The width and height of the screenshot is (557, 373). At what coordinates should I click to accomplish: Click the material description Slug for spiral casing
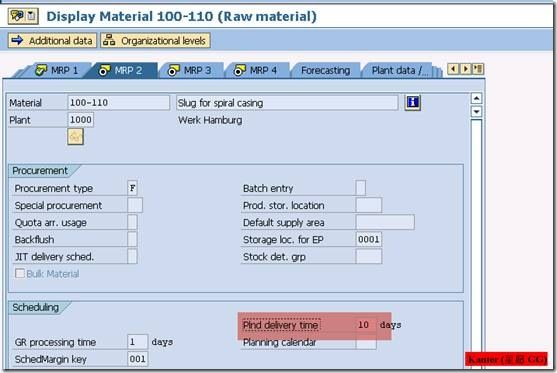point(287,103)
